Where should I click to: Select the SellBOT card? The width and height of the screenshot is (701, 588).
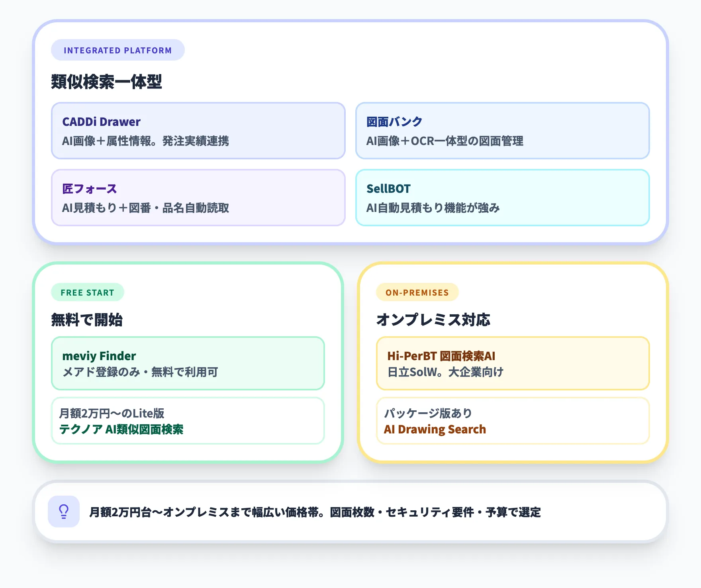coord(503,198)
